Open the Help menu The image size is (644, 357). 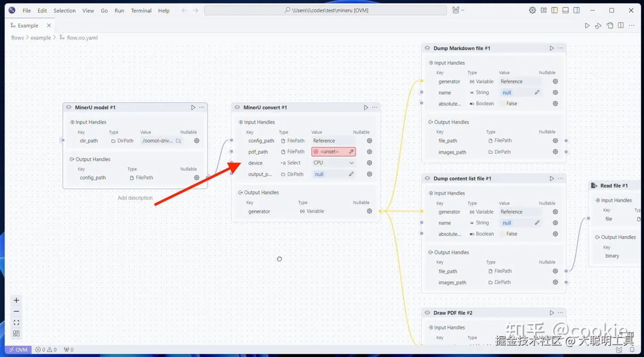click(164, 10)
